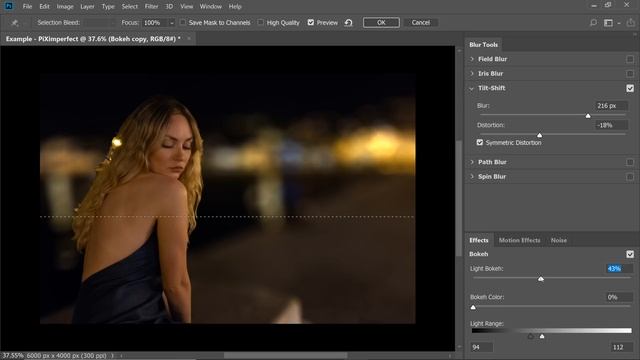
Task: Click the zoom level 37.55% field
Action: coord(12,356)
